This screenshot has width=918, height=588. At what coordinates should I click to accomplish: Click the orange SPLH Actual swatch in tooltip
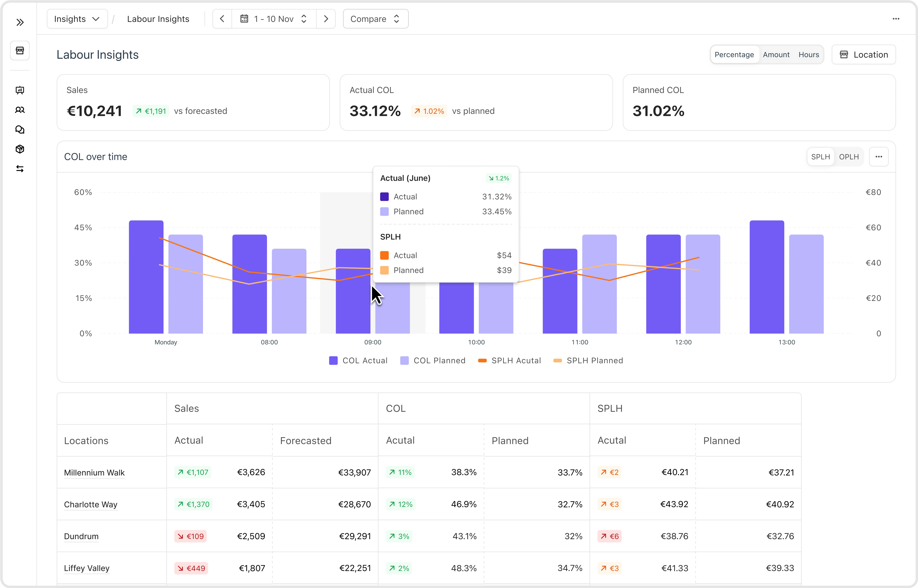point(384,255)
